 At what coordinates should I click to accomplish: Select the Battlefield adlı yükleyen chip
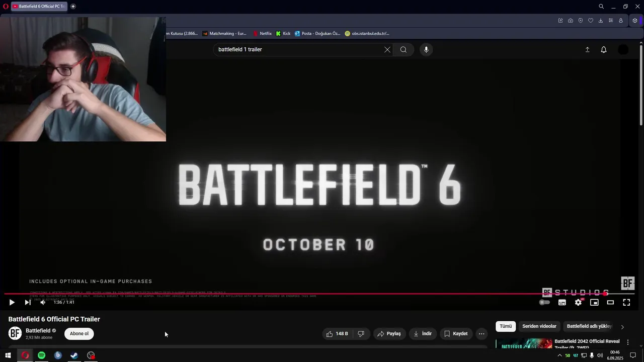coord(589,326)
